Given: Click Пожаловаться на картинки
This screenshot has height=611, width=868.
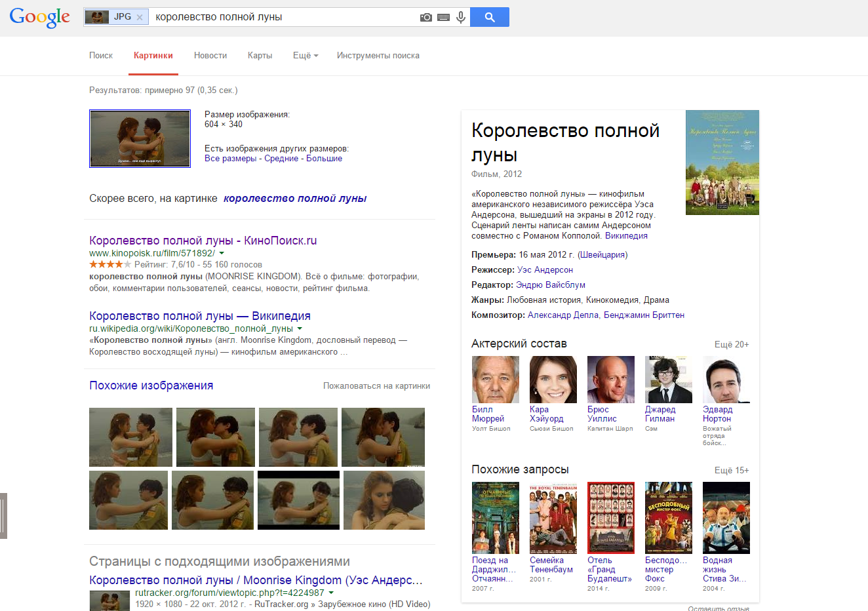Looking at the screenshot, I should tap(377, 386).
